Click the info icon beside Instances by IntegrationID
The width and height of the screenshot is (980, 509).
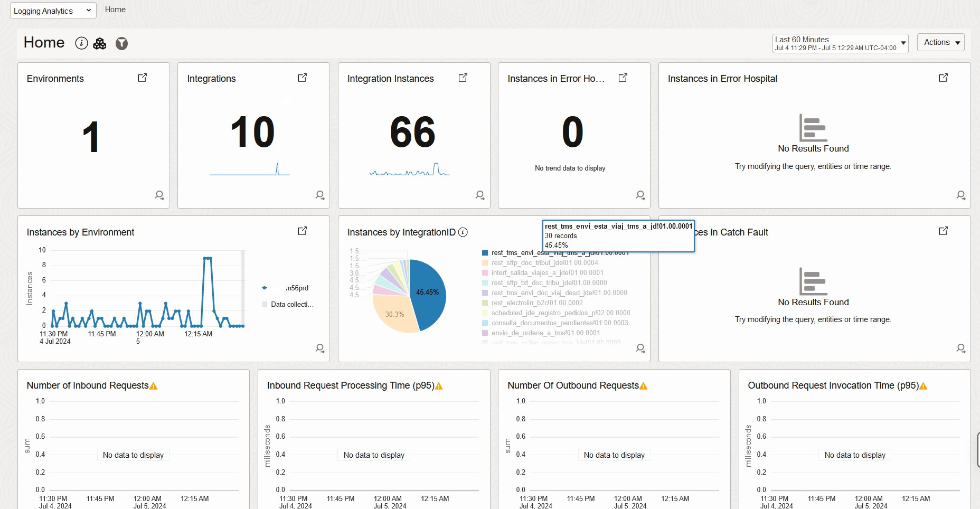[463, 232]
